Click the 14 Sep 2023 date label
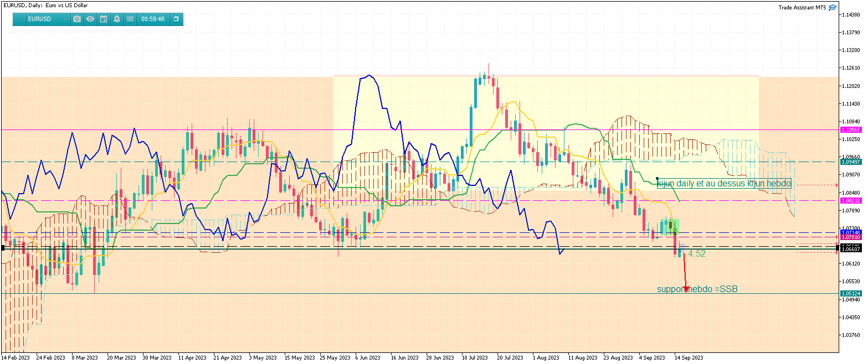This screenshot has width=868, height=364. click(689, 358)
